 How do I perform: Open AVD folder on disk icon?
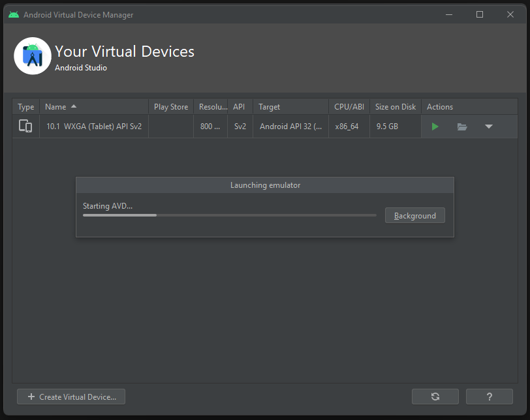[462, 127]
